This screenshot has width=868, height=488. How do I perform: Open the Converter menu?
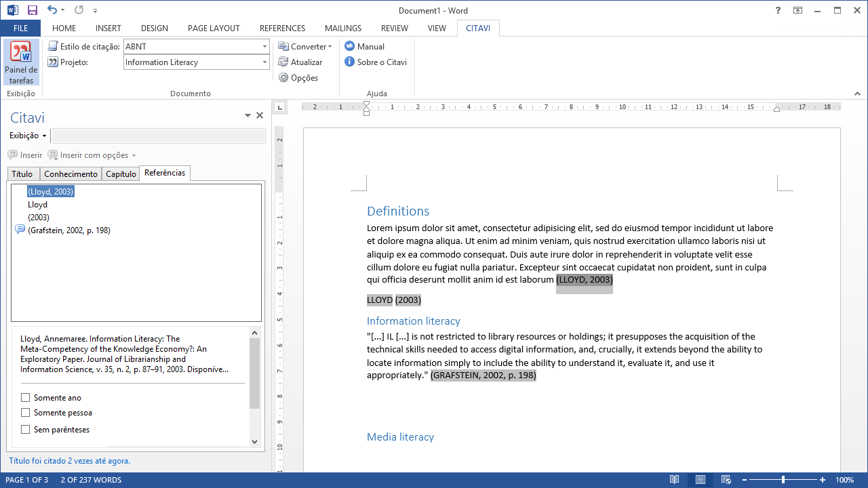[305, 47]
